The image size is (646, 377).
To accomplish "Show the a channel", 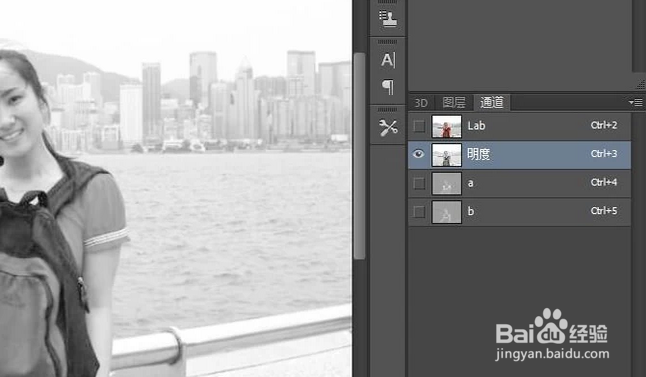I will point(419,183).
